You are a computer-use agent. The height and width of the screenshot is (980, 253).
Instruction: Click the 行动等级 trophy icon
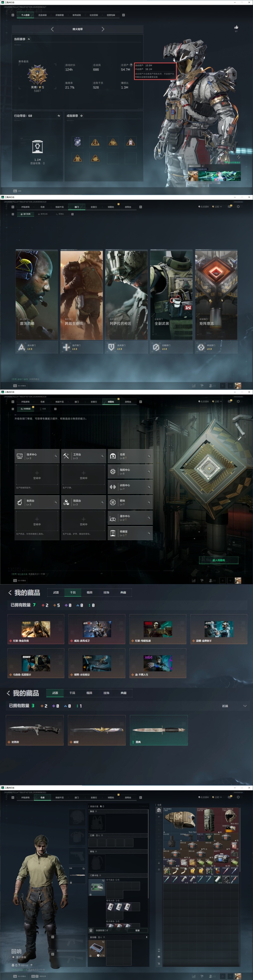37,147
